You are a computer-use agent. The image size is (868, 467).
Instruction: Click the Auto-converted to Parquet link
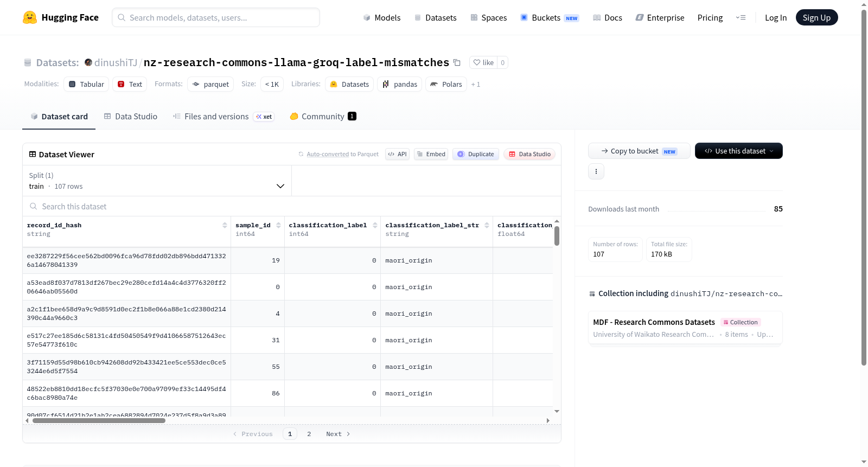click(342, 154)
